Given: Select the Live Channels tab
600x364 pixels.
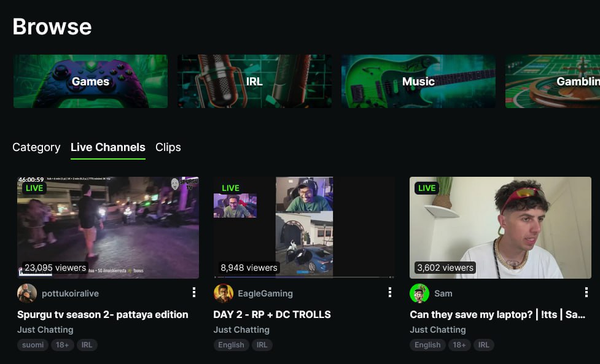Looking at the screenshot, I should click(108, 147).
